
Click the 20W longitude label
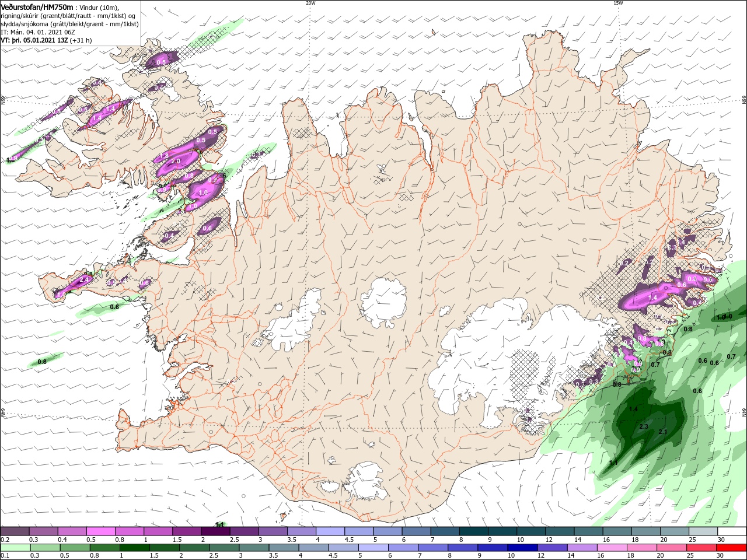[x=310, y=3]
